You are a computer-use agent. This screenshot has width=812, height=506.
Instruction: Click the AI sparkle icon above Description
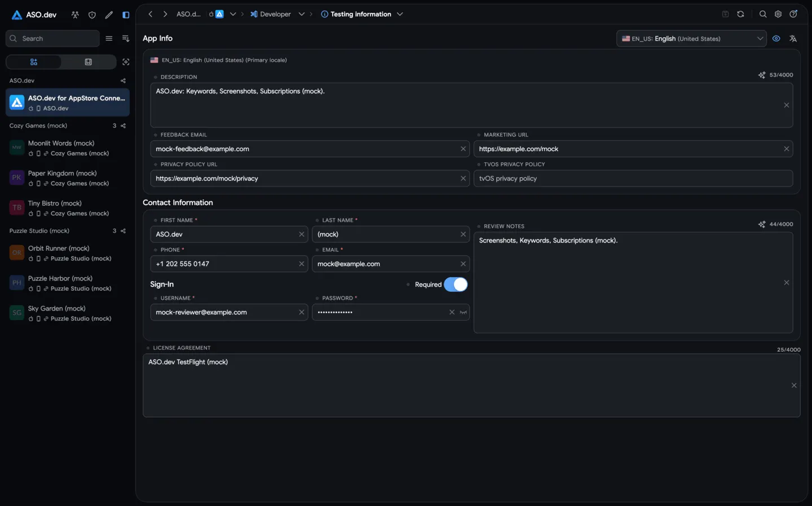[x=762, y=75]
